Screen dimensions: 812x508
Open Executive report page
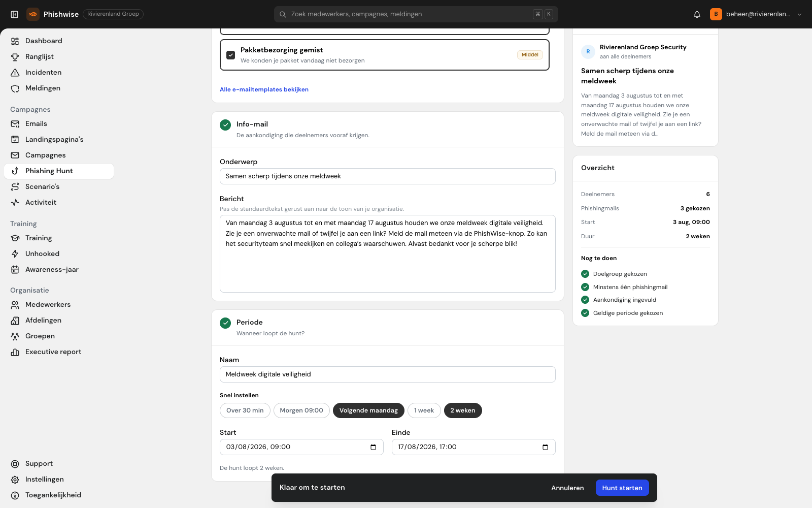pyautogui.click(x=59, y=352)
